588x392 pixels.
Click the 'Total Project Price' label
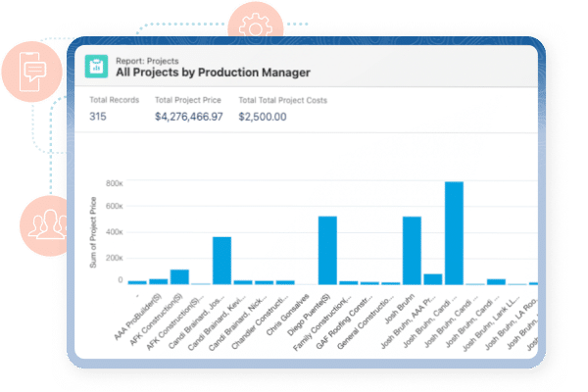(x=188, y=100)
